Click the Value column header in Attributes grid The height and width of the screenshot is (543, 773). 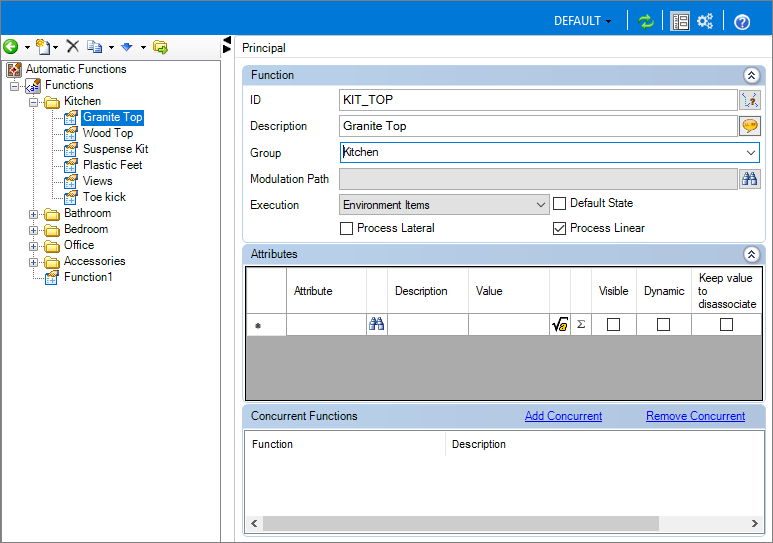coord(509,291)
